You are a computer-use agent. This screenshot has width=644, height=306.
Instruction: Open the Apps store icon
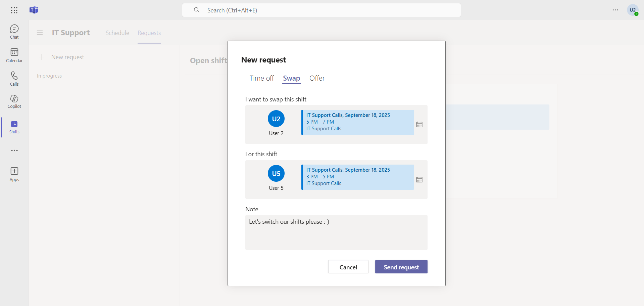pyautogui.click(x=14, y=174)
